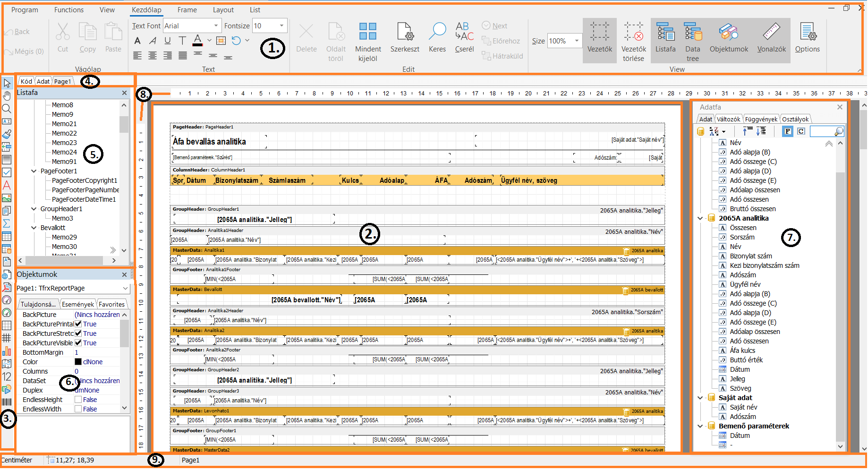
Task: Open the Fontsize dropdown
Action: (281, 26)
